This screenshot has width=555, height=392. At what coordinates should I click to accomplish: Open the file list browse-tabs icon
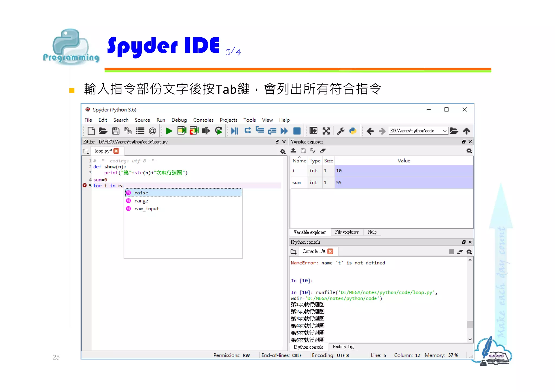pos(140,131)
